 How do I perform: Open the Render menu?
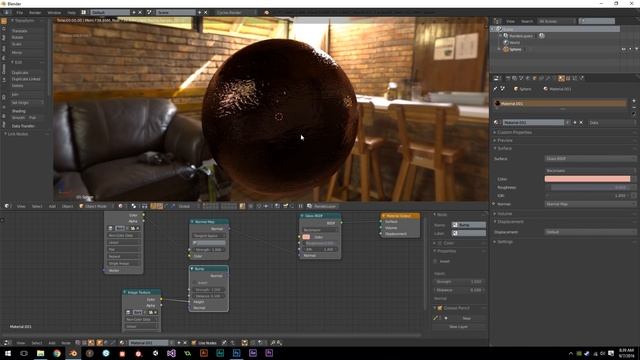pos(35,13)
